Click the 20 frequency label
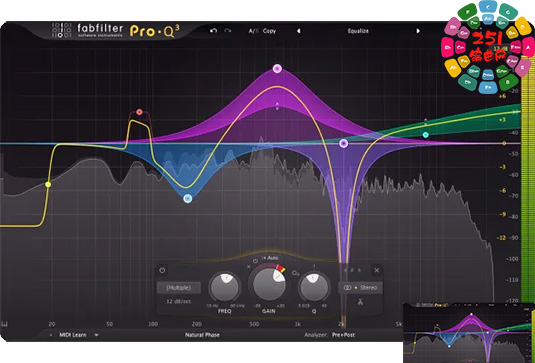535x363 pixels. (x=52, y=324)
